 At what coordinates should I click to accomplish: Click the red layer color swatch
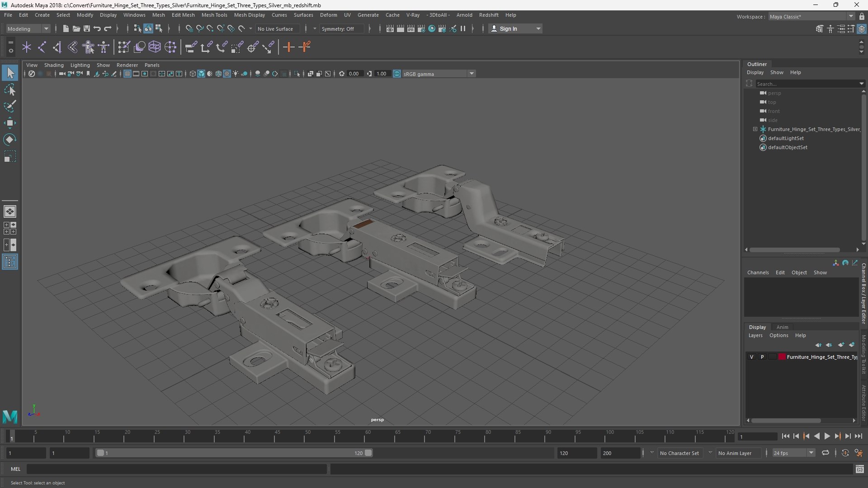coord(782,357)
